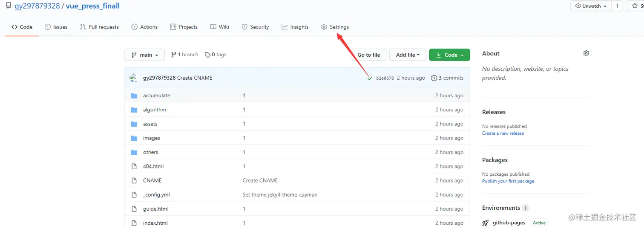
Task: Click the Active status badge
Action: point(539,223)
